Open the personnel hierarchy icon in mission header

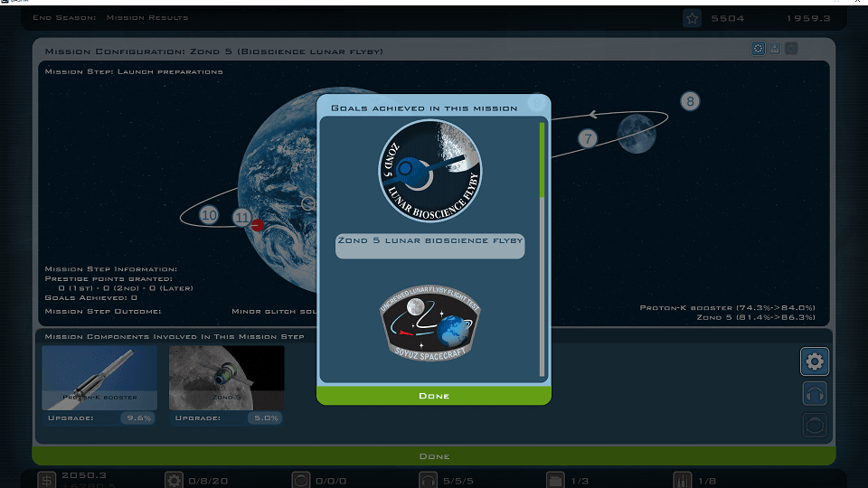click(x=775, y=49)
